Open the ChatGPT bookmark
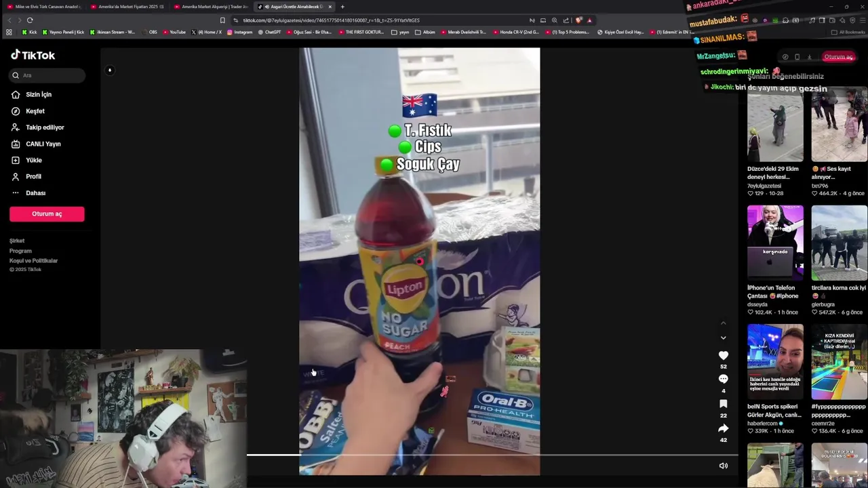Image resolution: width=868 pixels, height=488 pixels. [x=269, y=32]
